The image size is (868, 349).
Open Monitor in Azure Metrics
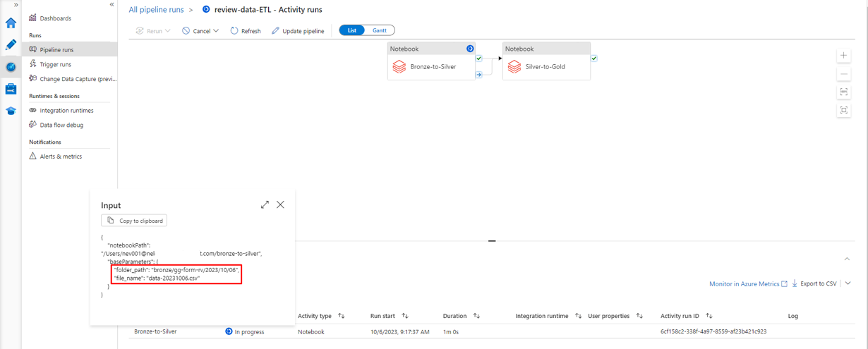tap(748, 283)
